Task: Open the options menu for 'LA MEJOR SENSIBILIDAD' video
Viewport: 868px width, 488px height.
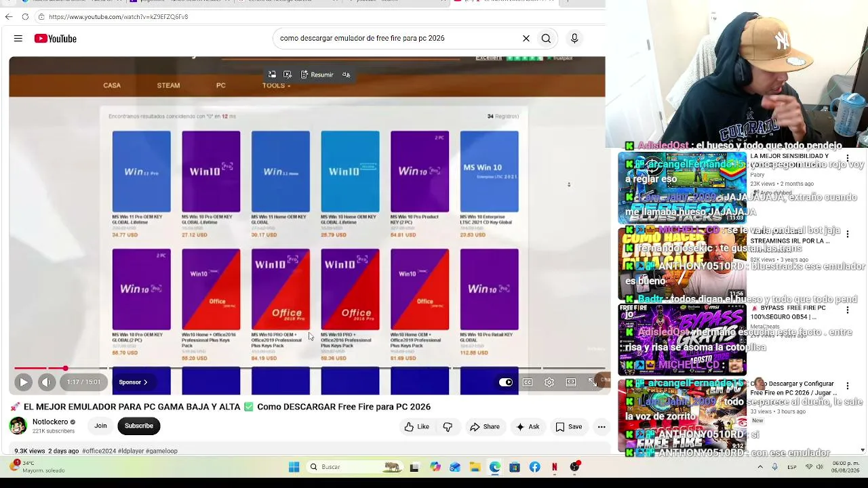Action: (848, 159)
